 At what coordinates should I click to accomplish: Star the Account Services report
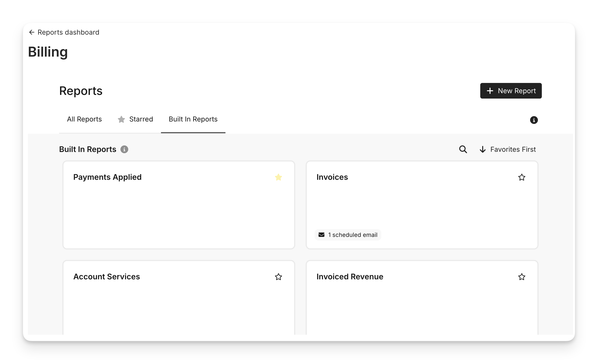(278, 277)
